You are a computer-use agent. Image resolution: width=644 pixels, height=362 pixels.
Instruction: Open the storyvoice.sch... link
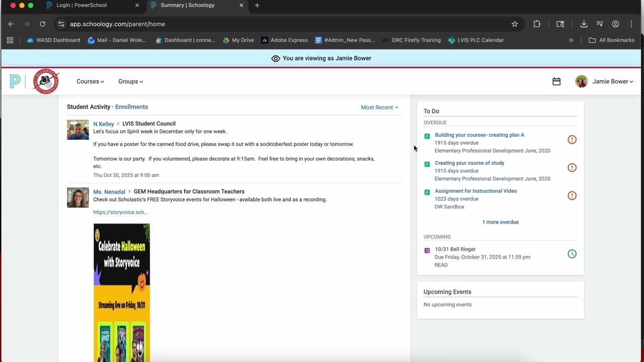point(120,212)
